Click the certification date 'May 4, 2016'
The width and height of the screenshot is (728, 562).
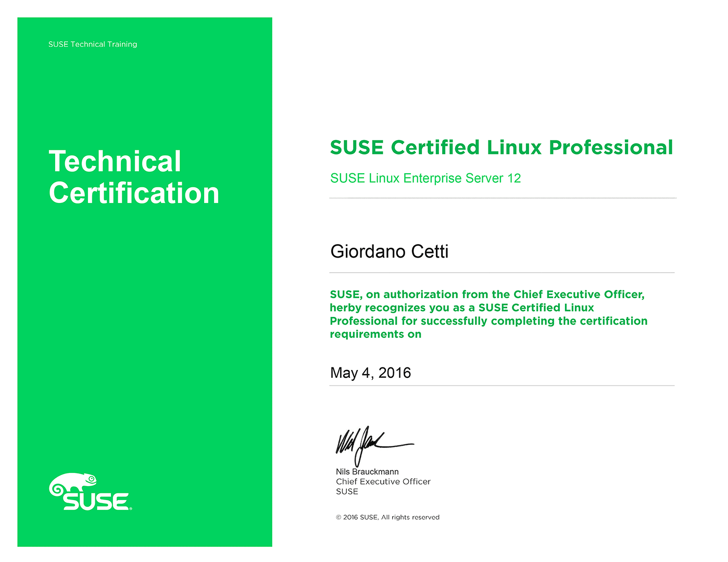click(370, 373)
